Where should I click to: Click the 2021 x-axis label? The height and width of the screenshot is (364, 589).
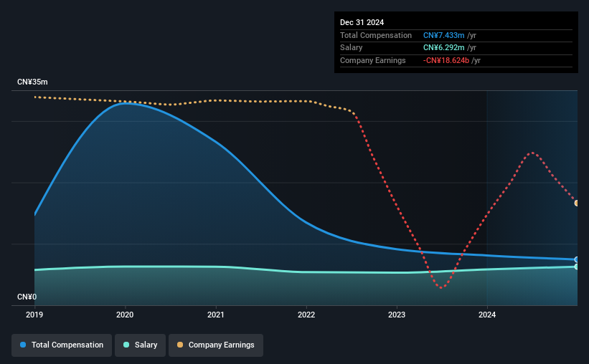216,315
